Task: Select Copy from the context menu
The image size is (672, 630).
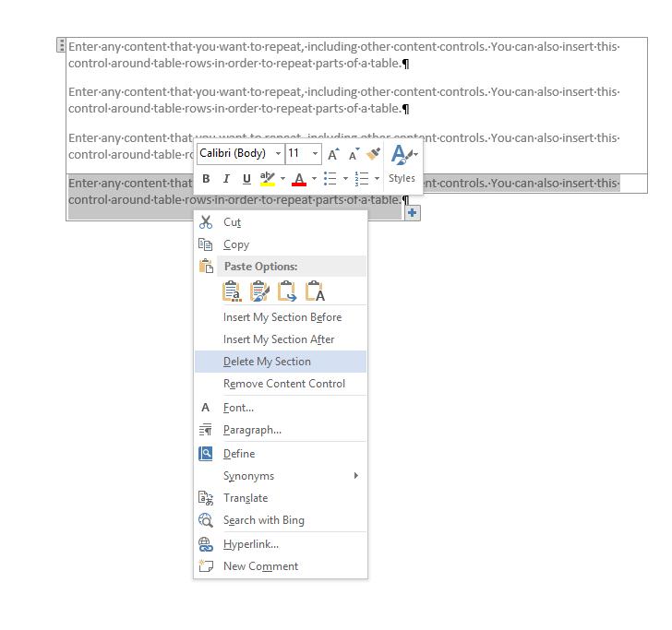Action: coord(281,244)
